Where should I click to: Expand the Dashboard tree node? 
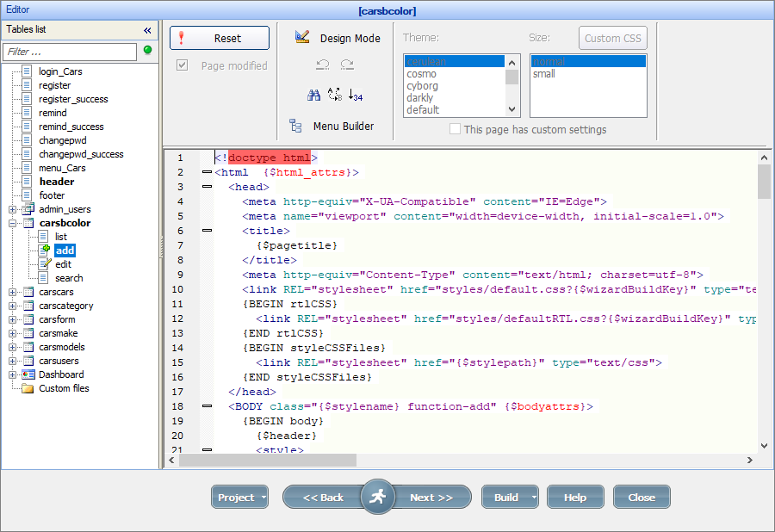(12, 374)
